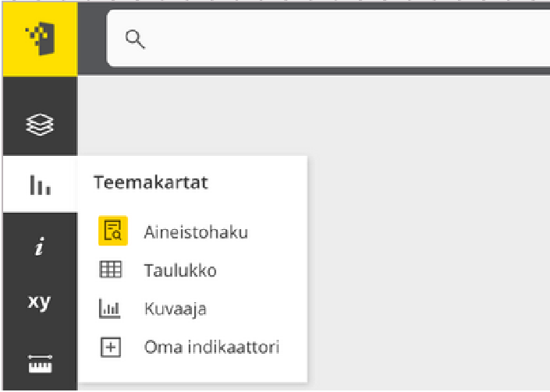This screenshot has height=392, width=550.
Task: Click inside the search input field
Action: 328,38
